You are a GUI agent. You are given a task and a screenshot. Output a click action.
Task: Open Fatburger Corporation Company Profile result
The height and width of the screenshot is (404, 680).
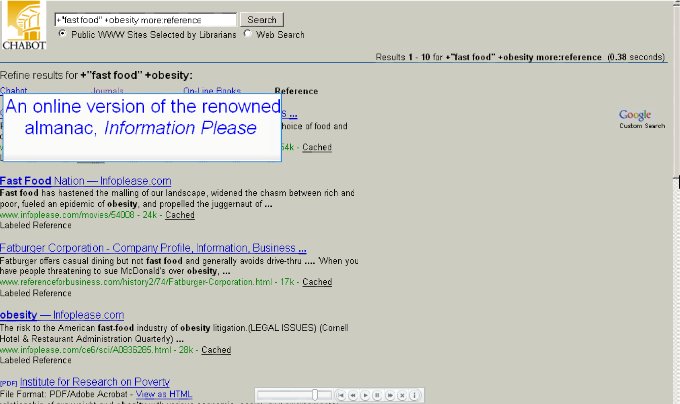click(153, 248)
